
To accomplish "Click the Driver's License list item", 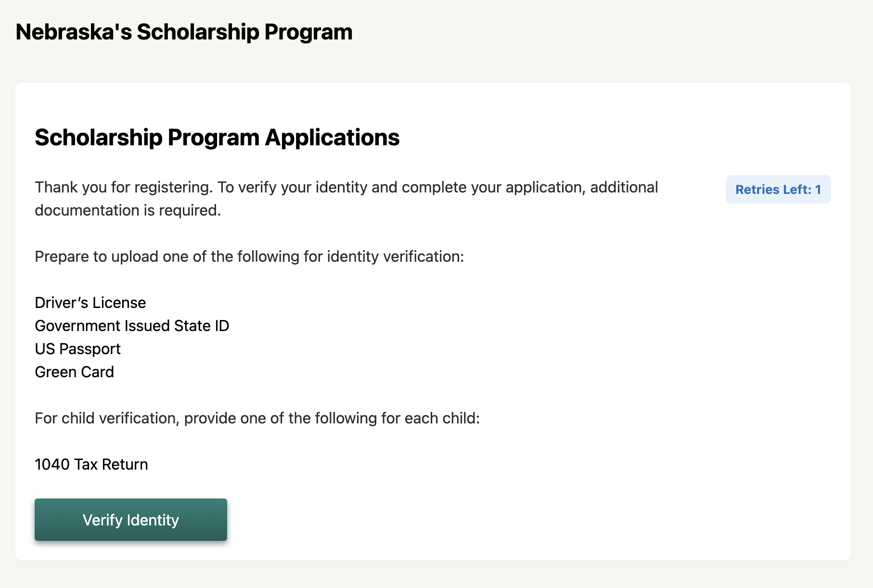I will 90,303.
